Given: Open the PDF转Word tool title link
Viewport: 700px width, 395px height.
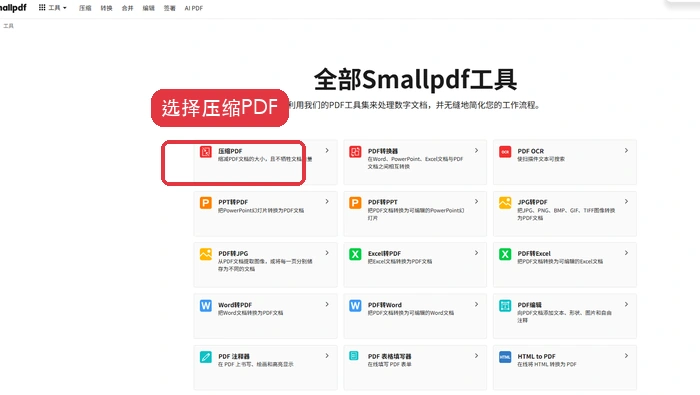Looking at the screenshot, I should 385,305.
